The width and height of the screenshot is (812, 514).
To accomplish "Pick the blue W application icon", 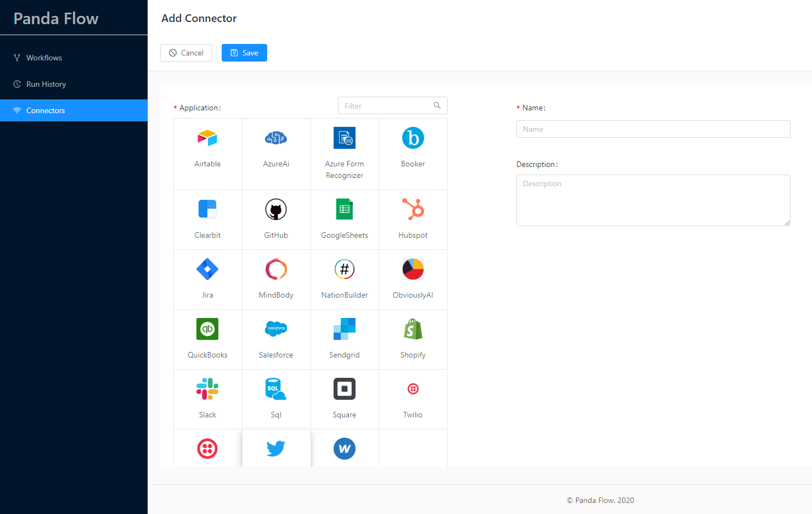I will coord(345,449).
